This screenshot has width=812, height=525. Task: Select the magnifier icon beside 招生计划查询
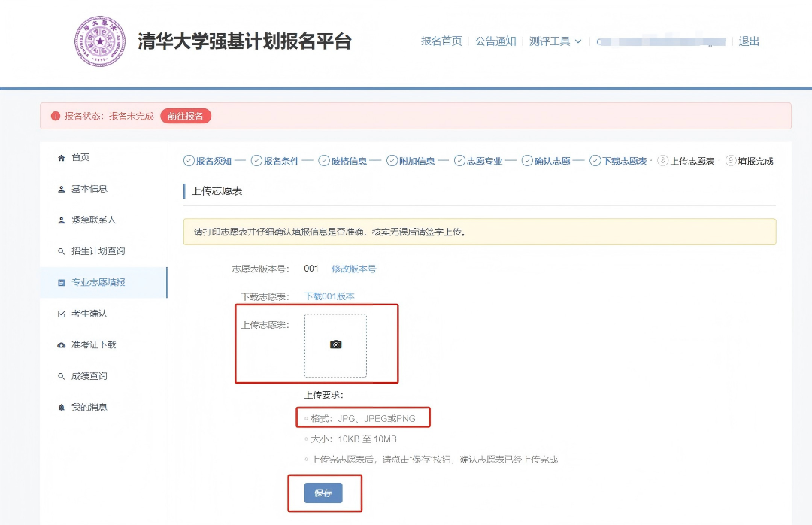63,251
